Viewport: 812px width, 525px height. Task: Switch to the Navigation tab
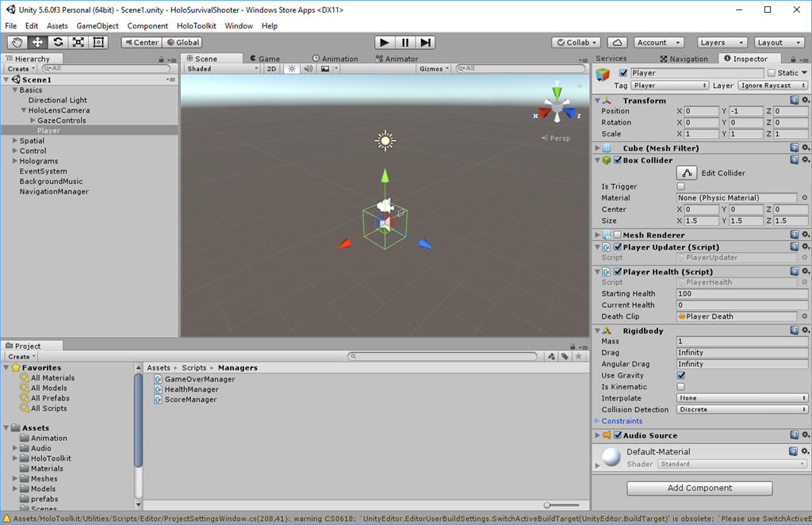[684, 59]
